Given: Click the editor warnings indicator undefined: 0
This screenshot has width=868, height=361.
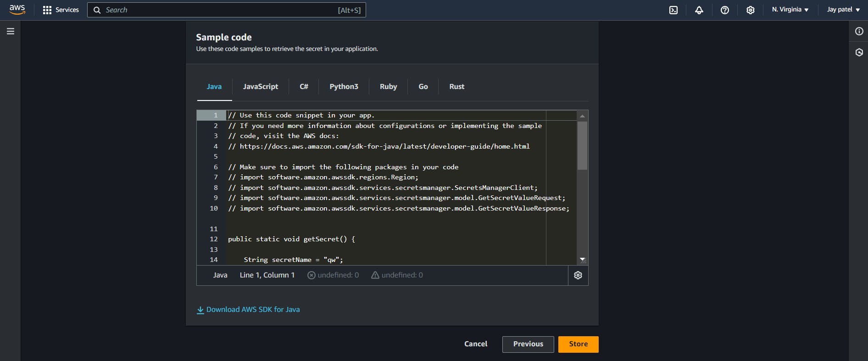Looking at the screenshot, I should coord(397,275).
